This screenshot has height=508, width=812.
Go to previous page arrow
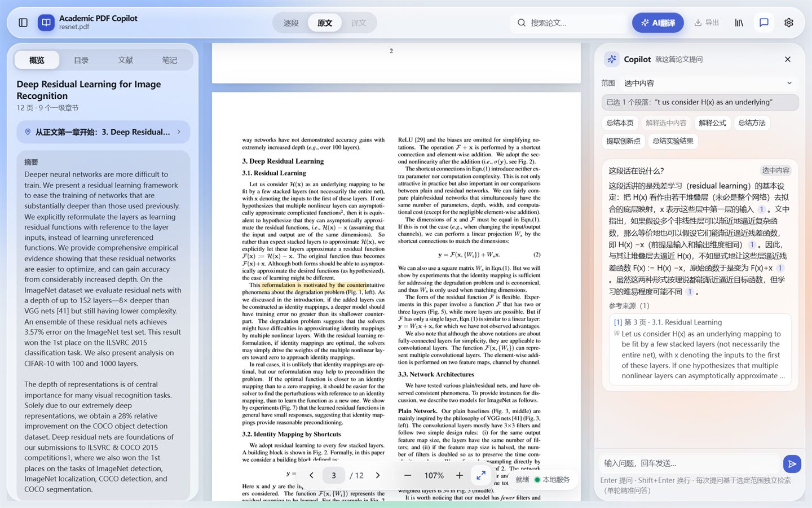click(x=311, y=475)
